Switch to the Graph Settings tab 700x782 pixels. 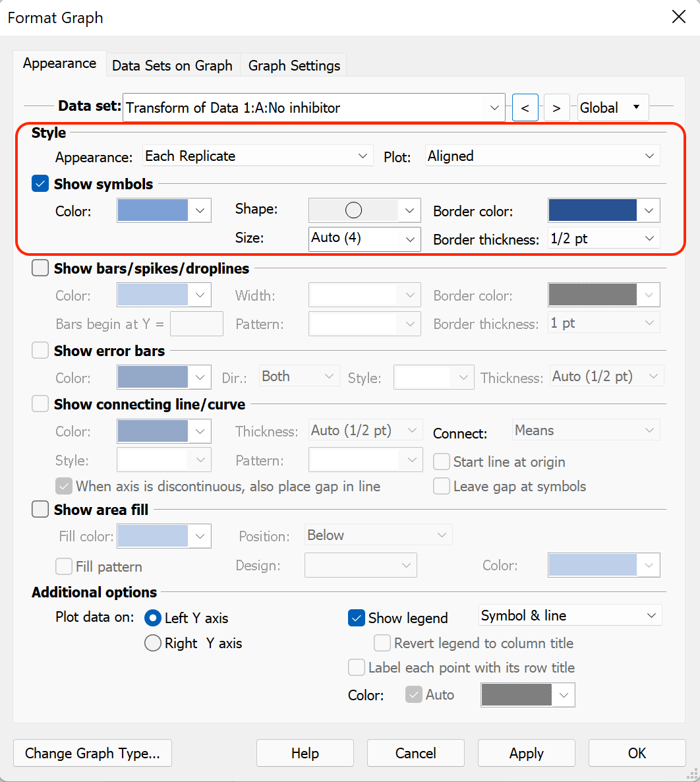[x=293, y=65]
